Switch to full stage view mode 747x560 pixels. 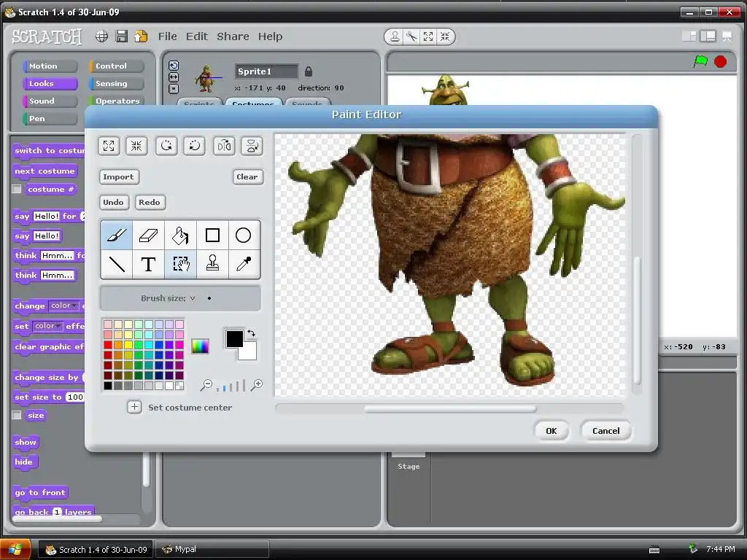point(708,36)
